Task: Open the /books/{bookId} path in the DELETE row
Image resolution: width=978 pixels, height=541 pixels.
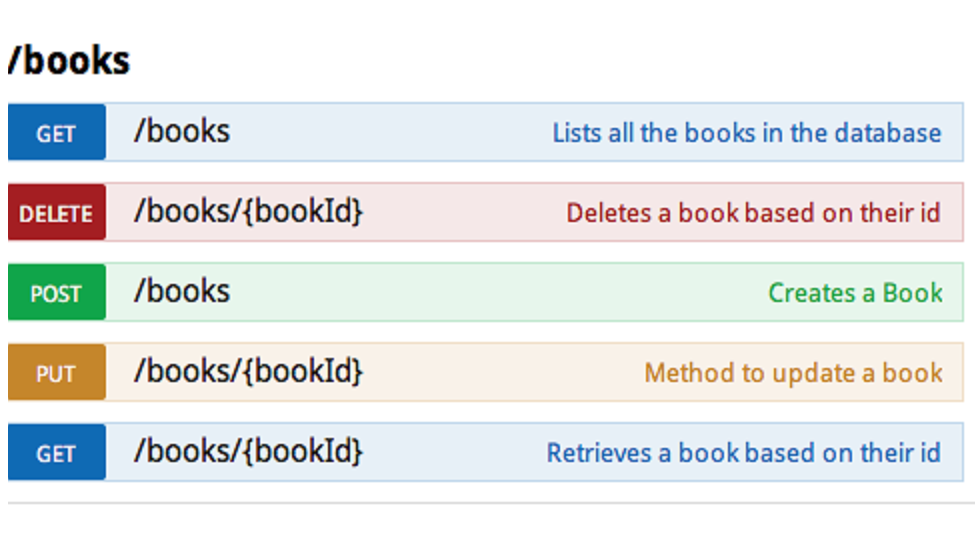Action: point(248,211)
